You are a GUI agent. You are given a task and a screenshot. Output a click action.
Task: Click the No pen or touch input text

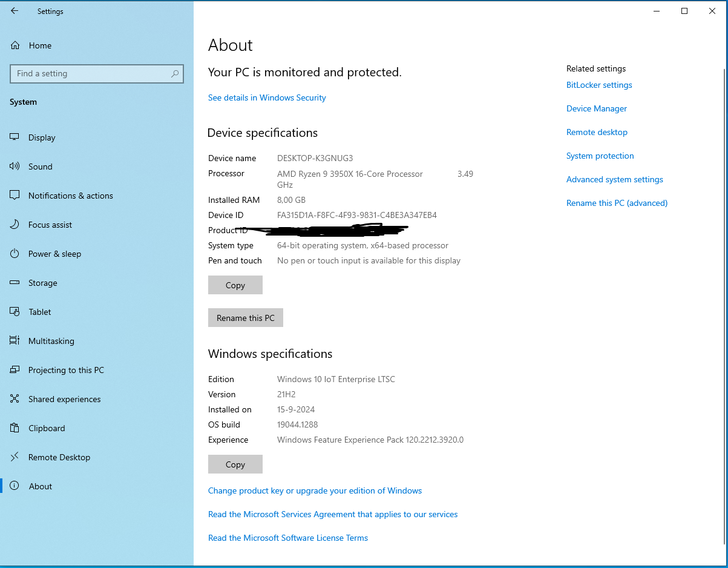pyautogui.click(x=369, y=260)
